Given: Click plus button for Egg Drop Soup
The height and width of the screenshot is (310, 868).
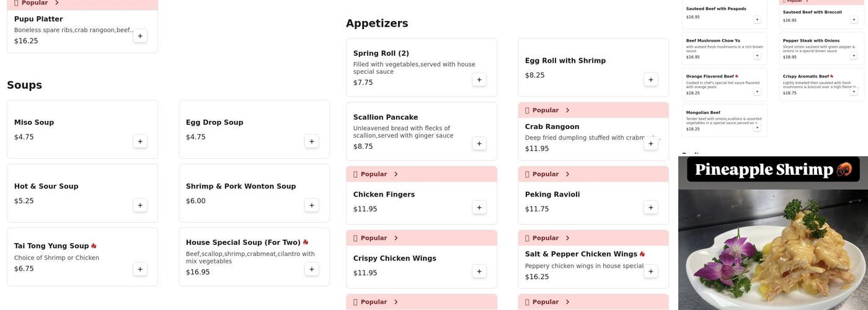Looking at the screenshot, I should pyautogui.click(x=311, y=141).
